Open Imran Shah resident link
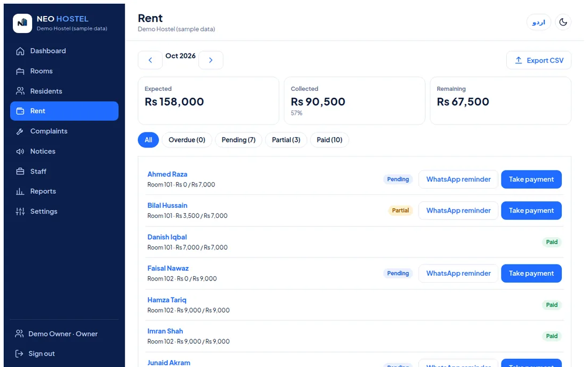588x367 pixels. pyautogui.click(x=165, y=331)
